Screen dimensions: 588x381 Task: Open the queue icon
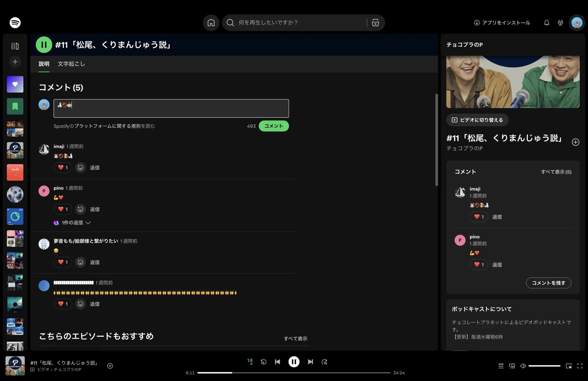coord(500,366)
